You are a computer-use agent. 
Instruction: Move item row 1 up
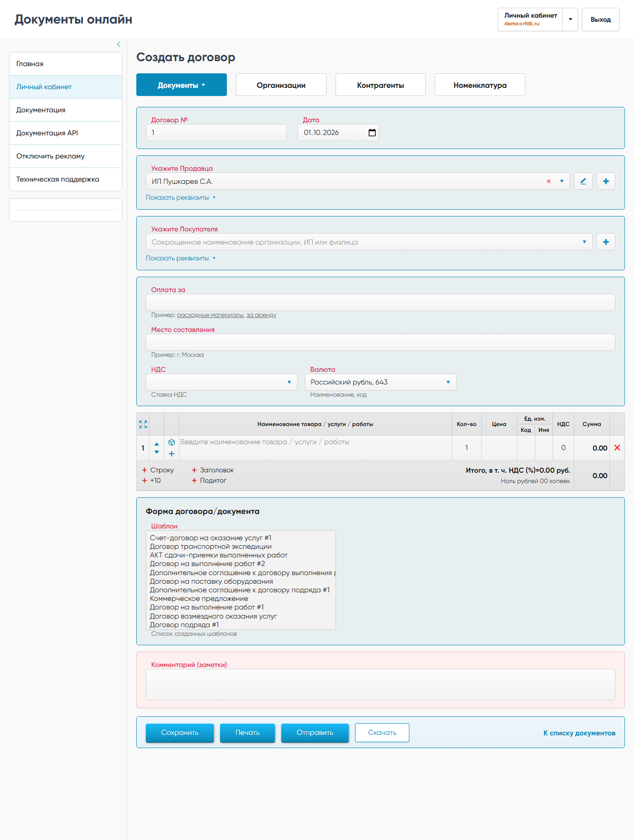pyautogui.click(x=157, y=444)
